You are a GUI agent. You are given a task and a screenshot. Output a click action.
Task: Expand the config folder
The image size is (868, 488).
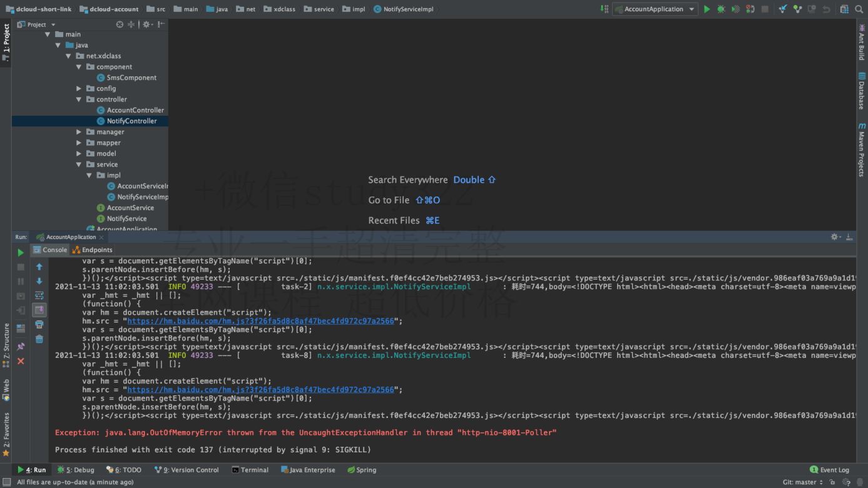coord(79,89)
